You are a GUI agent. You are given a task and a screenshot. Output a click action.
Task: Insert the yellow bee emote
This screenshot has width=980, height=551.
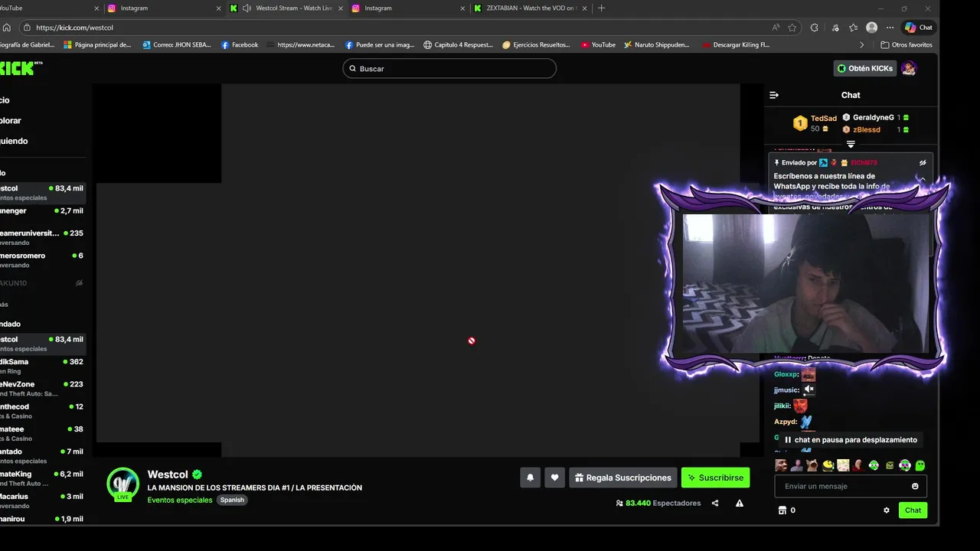(828, 465)
